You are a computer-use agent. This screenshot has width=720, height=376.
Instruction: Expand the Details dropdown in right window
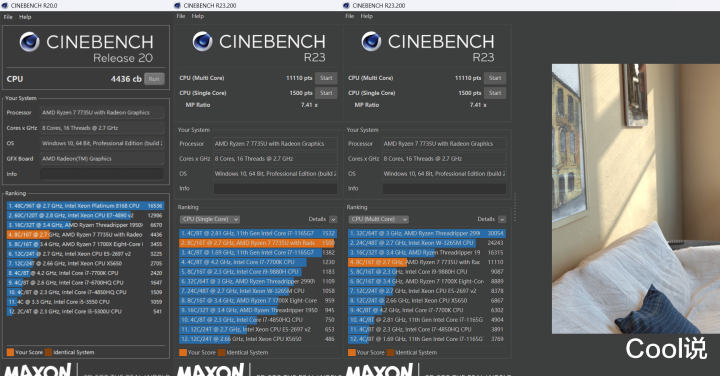tap(502, 219)
